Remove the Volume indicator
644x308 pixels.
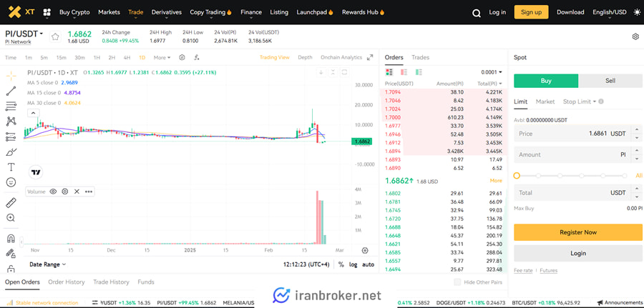(77, 192)
